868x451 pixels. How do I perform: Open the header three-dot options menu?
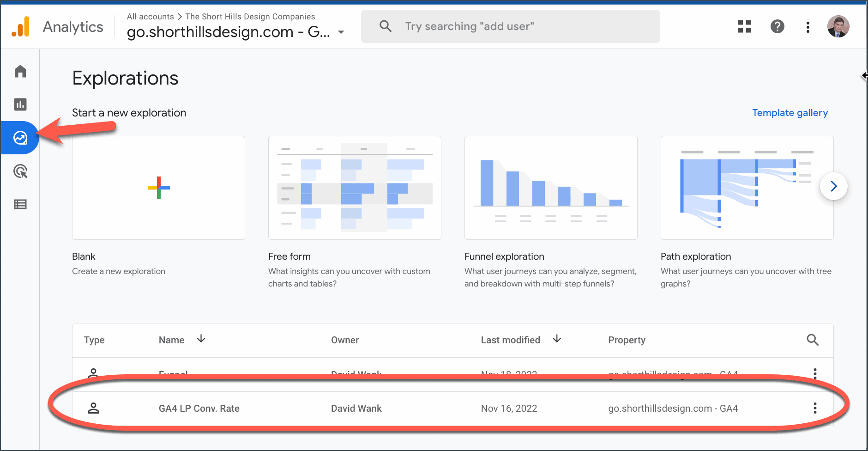[808, 27]
